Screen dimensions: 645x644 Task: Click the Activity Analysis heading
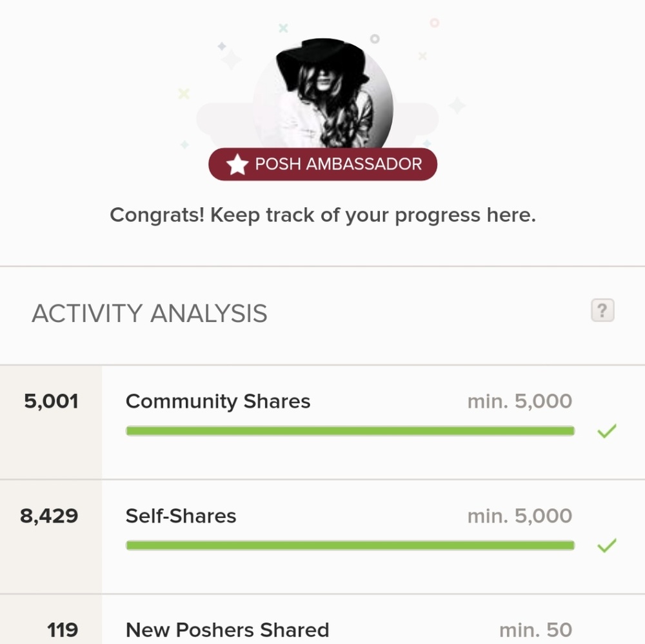click(150, 314)
